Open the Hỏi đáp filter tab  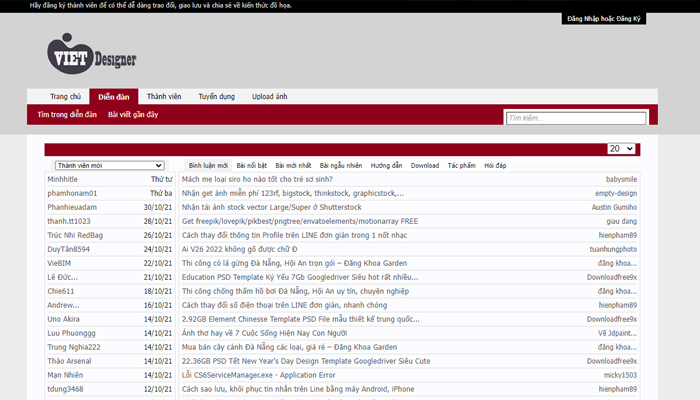pyautogui.click(x=495, y=165)
